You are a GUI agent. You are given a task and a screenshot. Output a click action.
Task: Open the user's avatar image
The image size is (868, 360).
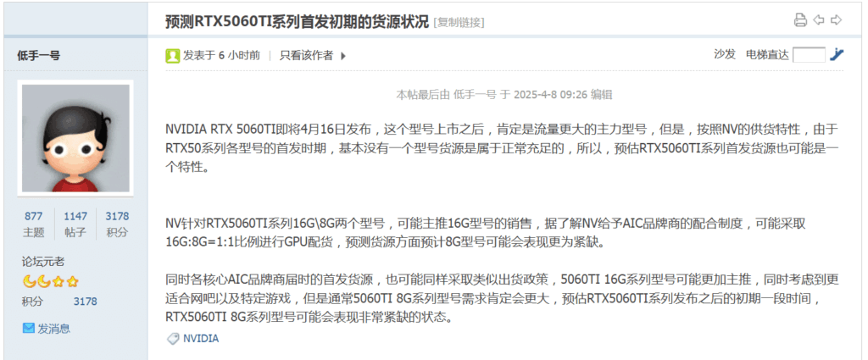[x=75, y=138]
